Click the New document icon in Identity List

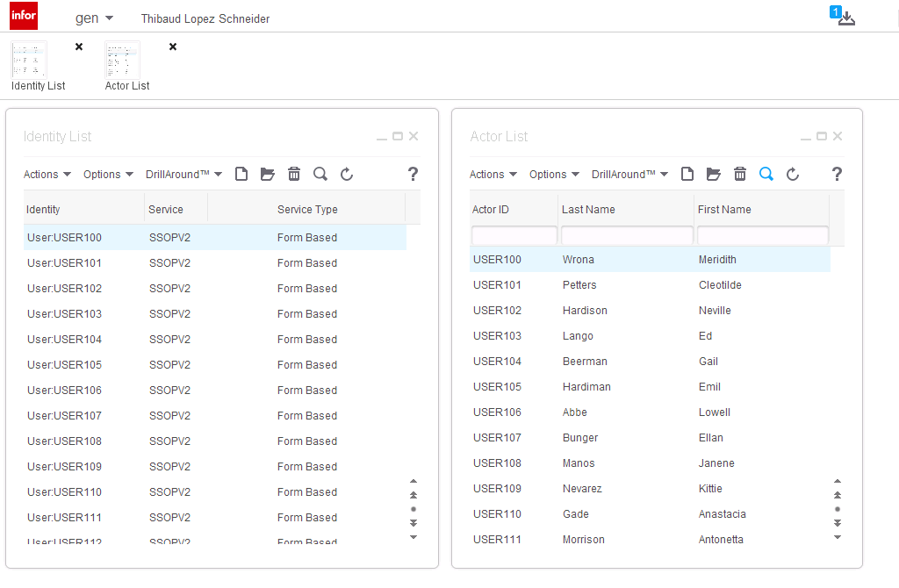pos(241,175)
